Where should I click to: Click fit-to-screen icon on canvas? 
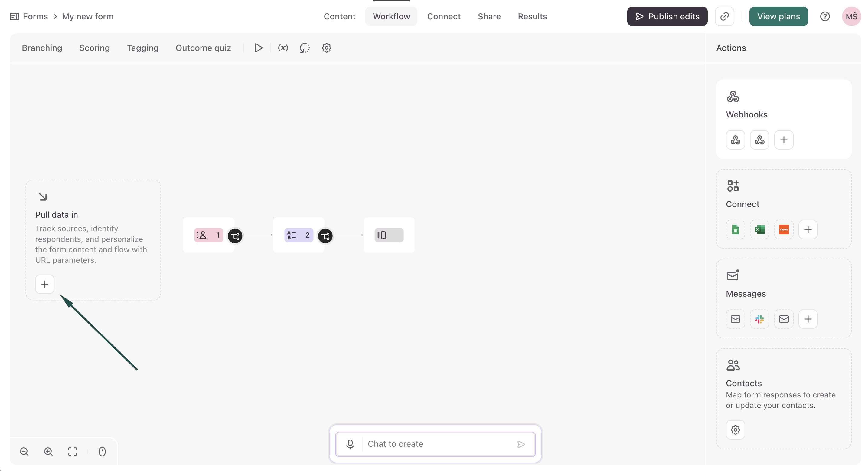tap(73, 451)
